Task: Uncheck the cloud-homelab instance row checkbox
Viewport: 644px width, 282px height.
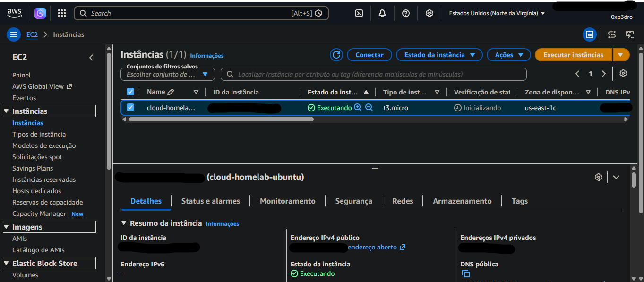Action: (x=130, y=107)
